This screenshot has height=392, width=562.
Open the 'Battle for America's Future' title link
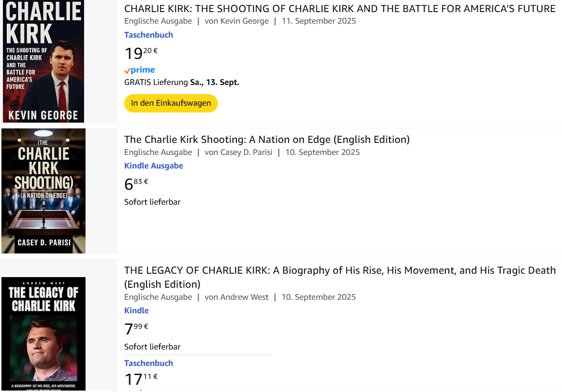(x=340, y=8)
